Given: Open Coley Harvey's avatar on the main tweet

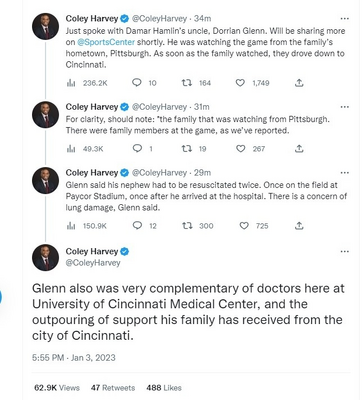Looking at the screenshot, I should click(x=45, y=257).
